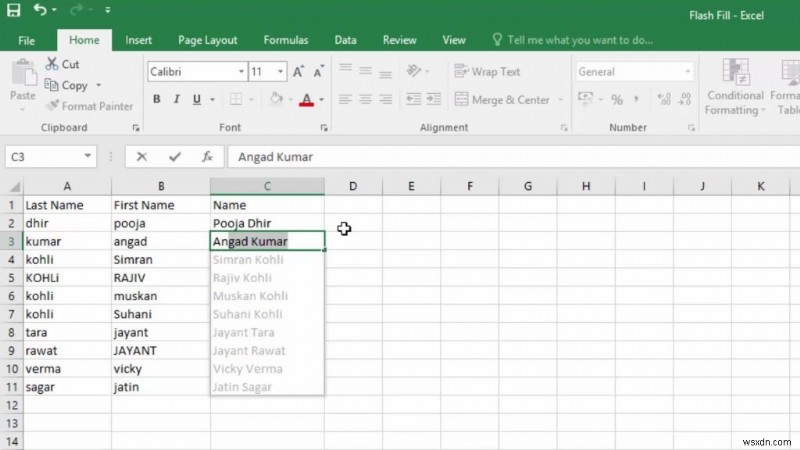Click the Merge & Center button
Image resolution: width=800 pixels, height=450 pixels.
502,99
